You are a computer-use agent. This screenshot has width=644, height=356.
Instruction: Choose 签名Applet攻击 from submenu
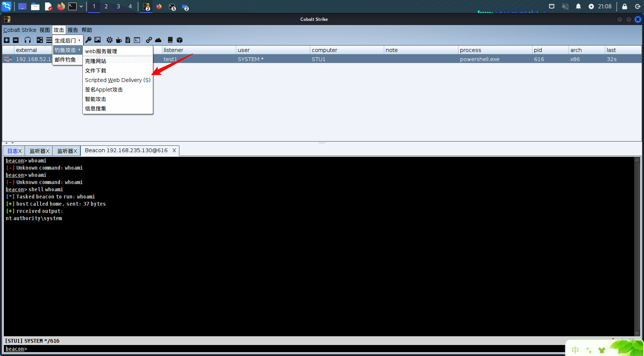coord(118,90)
